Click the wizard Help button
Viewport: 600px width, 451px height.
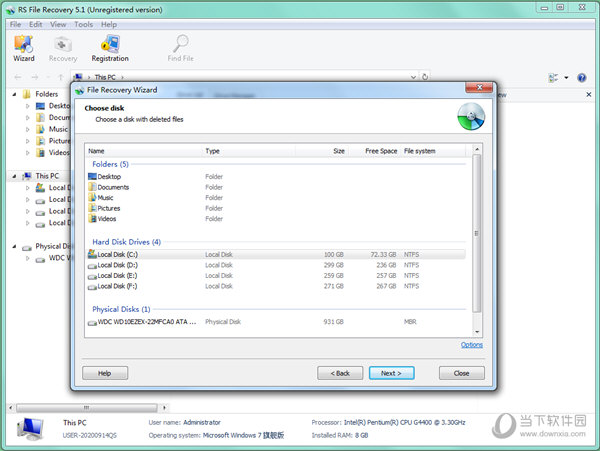click(105, 373)
